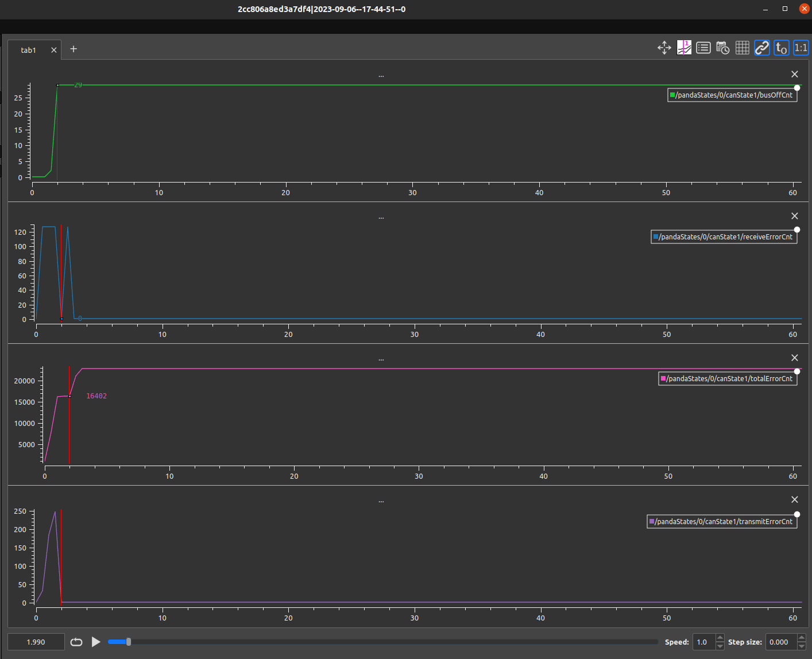The image size is (812, 659).
Task: Click the timeline playback slider handle
Action: click(x=127, y=642)
